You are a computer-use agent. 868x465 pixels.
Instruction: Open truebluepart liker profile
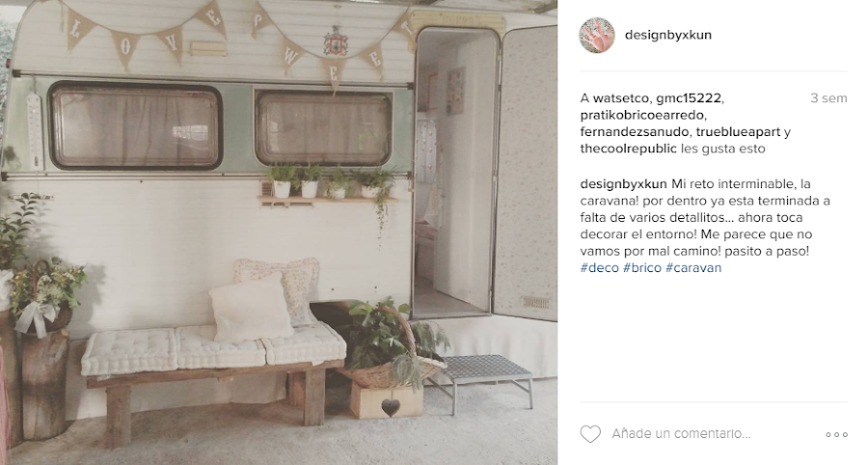[x=738, y=132]
